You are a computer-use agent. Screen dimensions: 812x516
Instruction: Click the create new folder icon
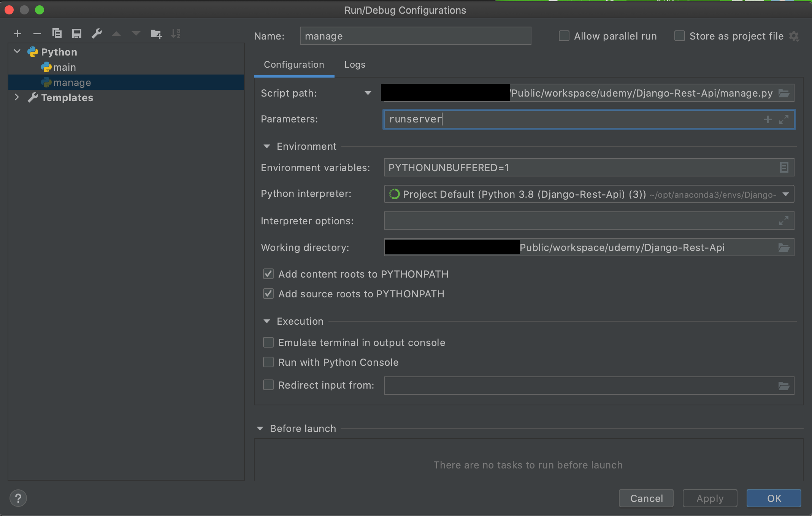tap(156, 34)
